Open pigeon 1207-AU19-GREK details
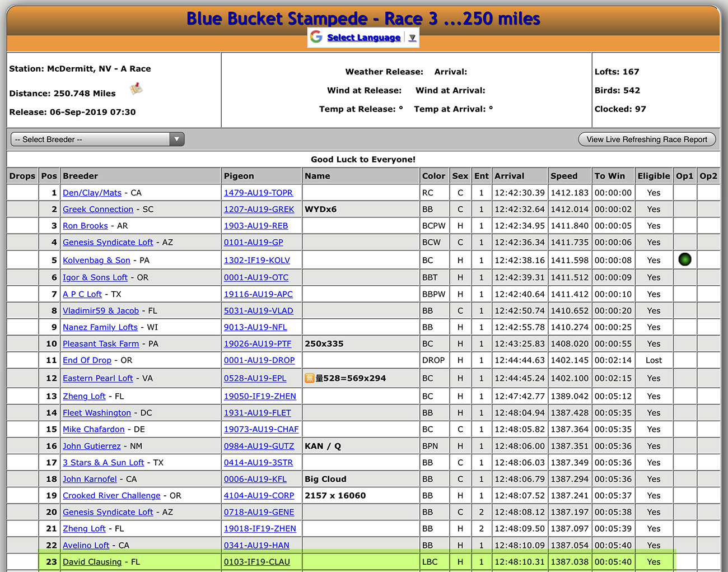The height and width of the screenshot is (572, 728). pos(259,209)
